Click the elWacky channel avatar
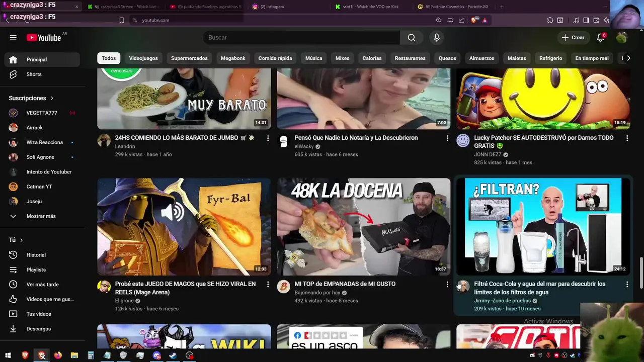This screenshot has width=644, height=362. click(283, 140)
